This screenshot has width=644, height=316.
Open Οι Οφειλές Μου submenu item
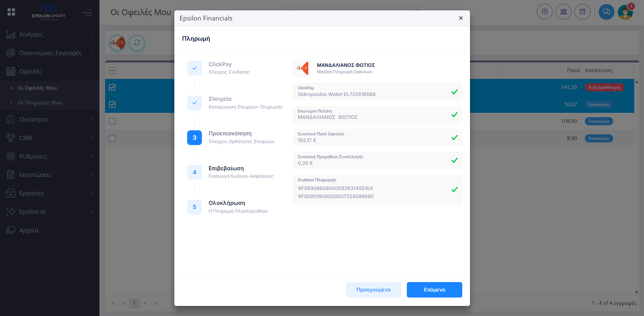(x=37, y=88)
